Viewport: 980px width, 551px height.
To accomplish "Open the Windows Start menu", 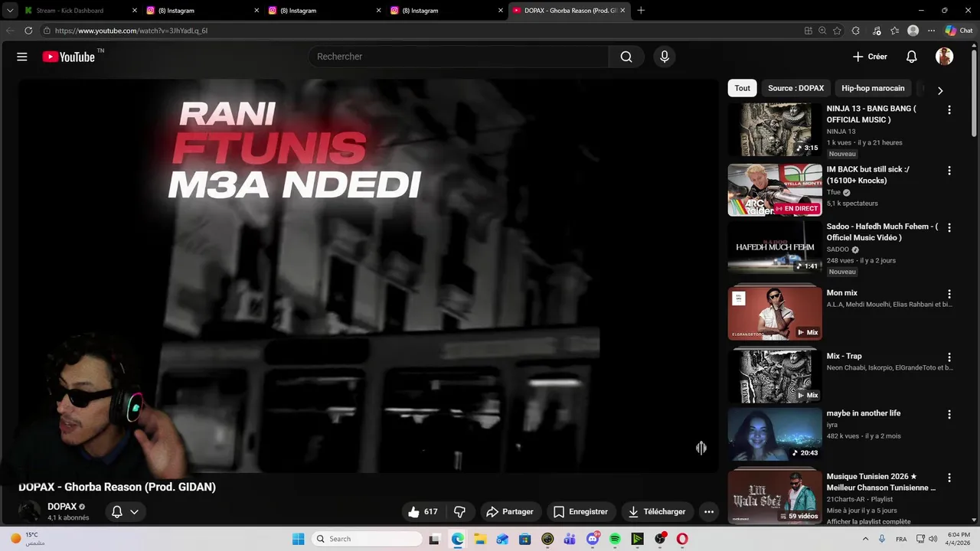I will (x=299, y=539).
